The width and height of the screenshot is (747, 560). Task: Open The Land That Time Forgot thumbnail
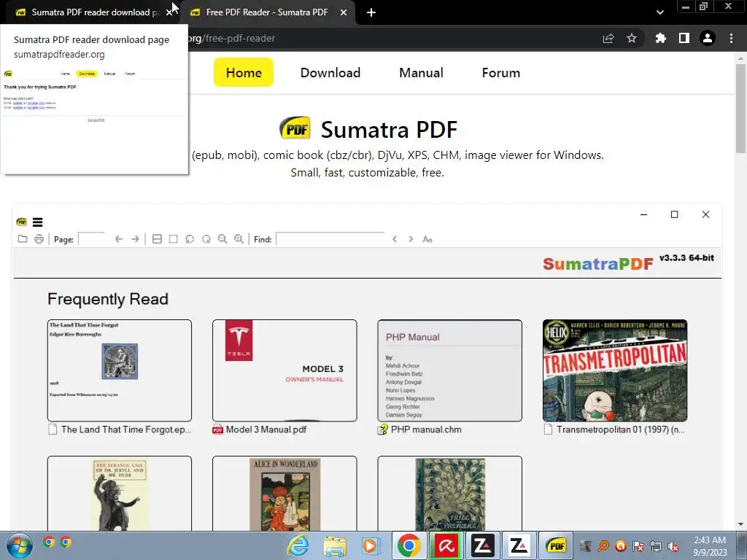point(120,370)
